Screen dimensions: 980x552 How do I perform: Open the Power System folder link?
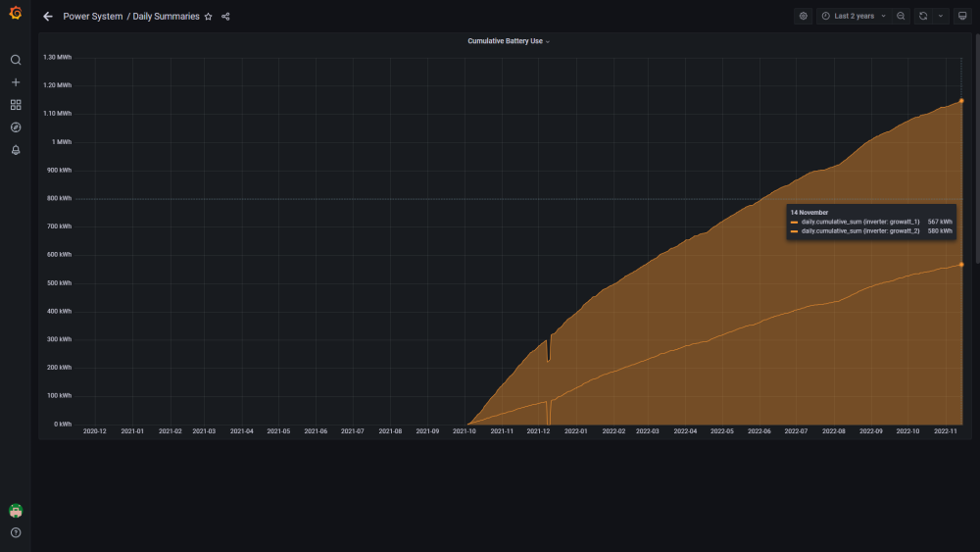pyautogui.click(x=92, y=17)
